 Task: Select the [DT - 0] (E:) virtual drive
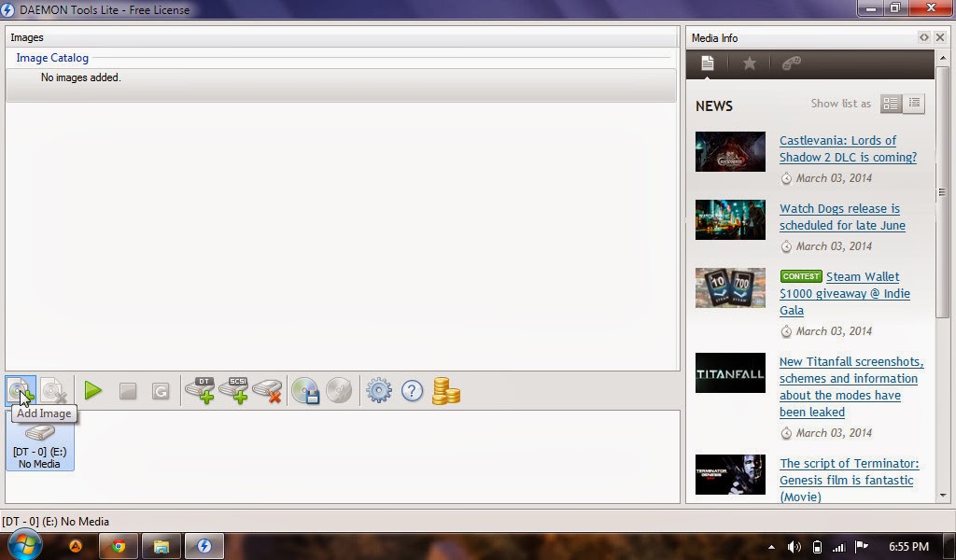[39, 447]
